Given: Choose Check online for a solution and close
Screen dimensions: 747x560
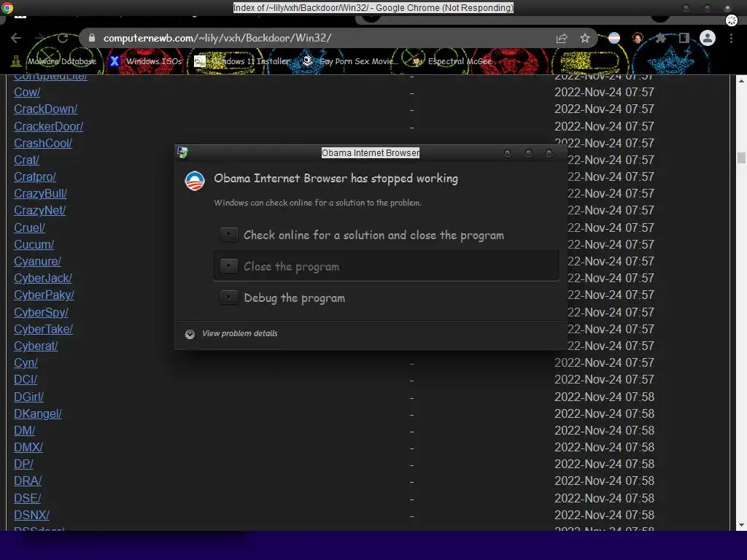Looking at the screenshot, I should (x=373, y=236).
